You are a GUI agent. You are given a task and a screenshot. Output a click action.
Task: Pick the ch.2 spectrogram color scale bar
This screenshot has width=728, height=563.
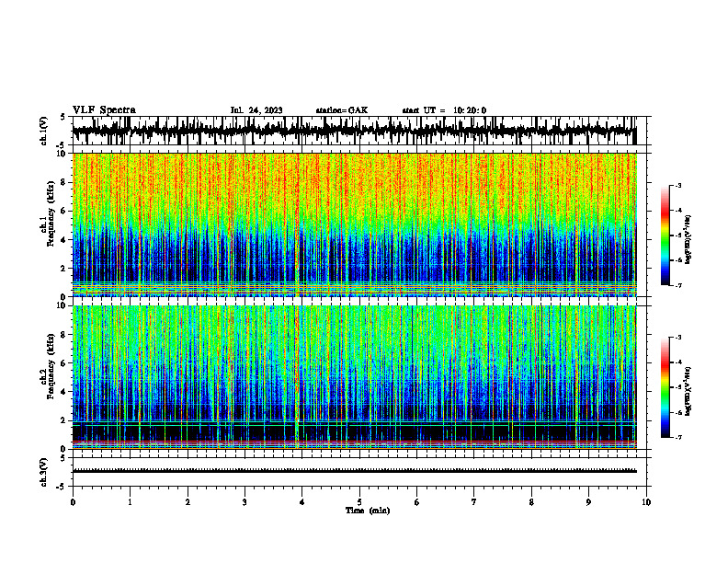click(665, 387)
